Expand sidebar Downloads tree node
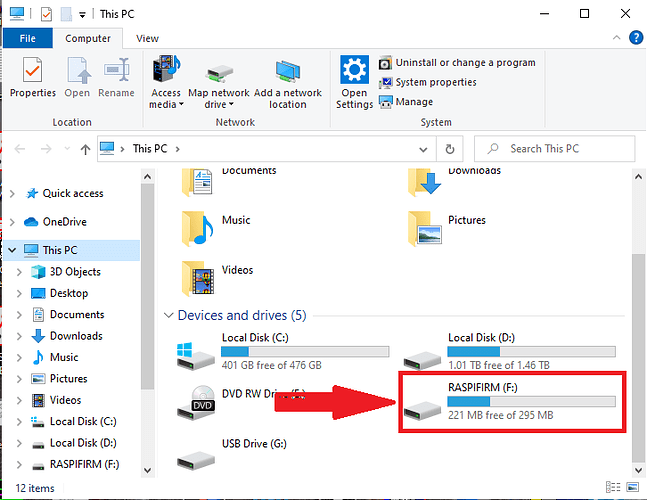The image size is (647, 500). point(19,336)
